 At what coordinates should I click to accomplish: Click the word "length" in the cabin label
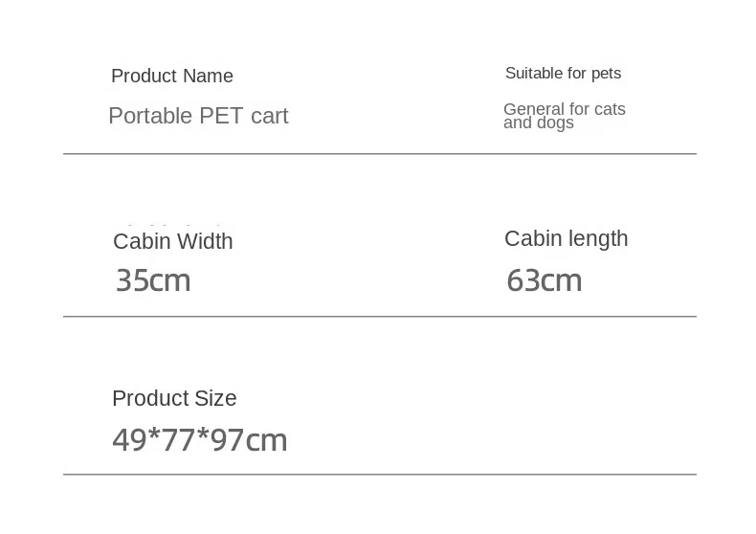(x=598, y=239)
